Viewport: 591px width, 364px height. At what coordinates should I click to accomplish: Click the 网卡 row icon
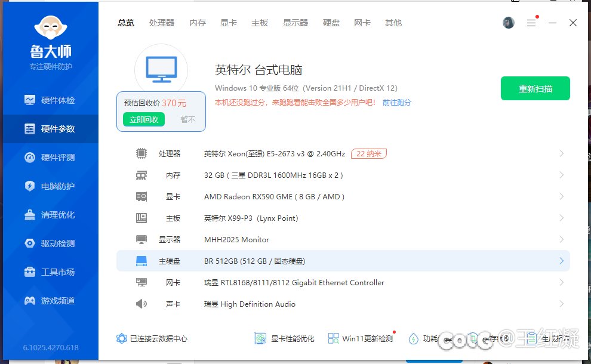tap(141, 282)
